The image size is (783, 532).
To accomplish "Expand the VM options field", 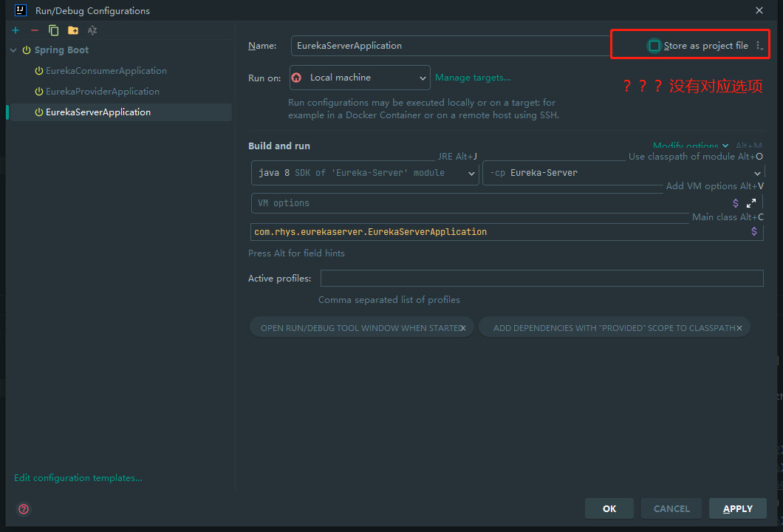I will pos(751,203).
